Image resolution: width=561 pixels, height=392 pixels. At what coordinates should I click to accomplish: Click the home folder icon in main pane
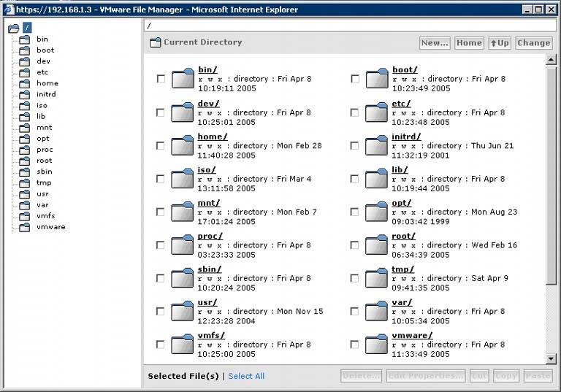coord(182,145)
